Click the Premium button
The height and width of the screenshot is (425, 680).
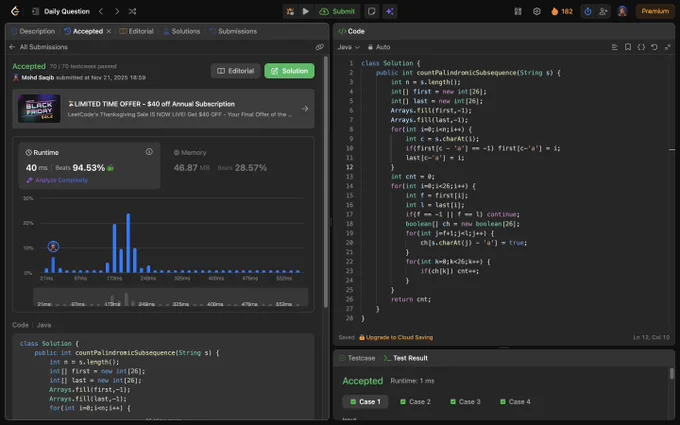655,11
